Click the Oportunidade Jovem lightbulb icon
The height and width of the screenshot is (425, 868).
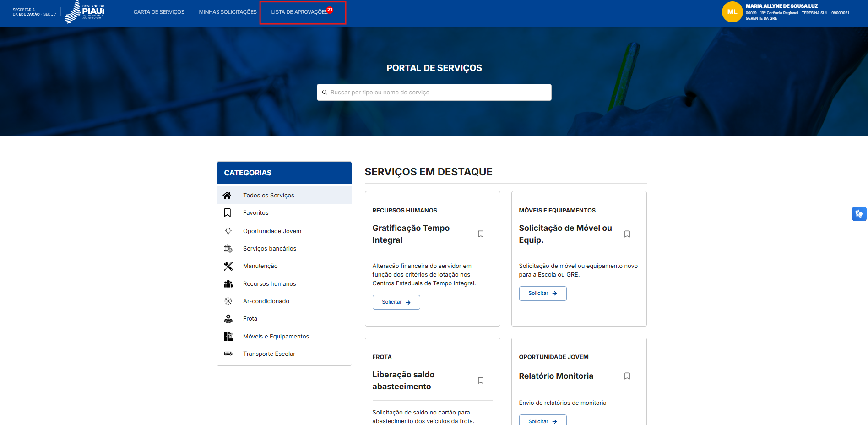pyautogui.click(x=228, y=231)
